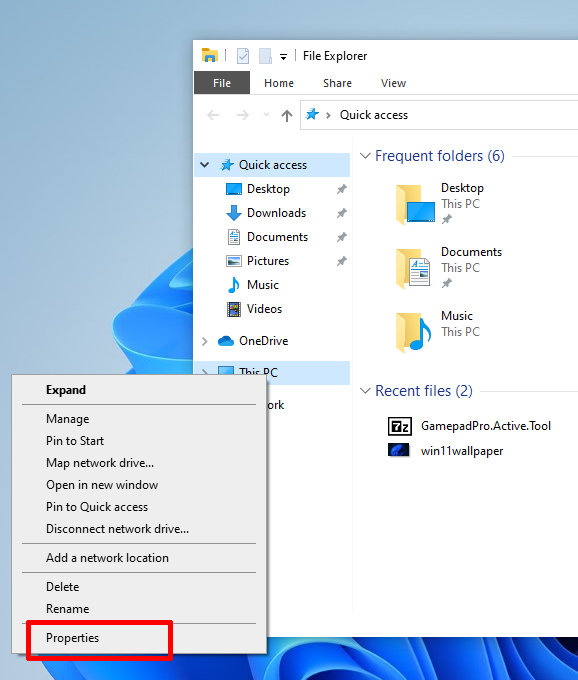Click the pin icon next to Desktop in sidebar
Viewport: 578px width, 680px height.
pyautogui.click(x=342, y=189)
